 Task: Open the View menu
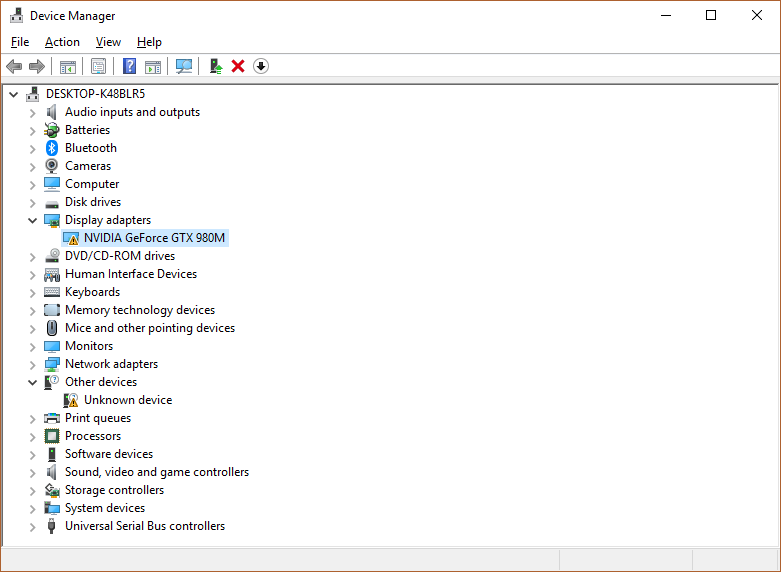tap(108, 42)
